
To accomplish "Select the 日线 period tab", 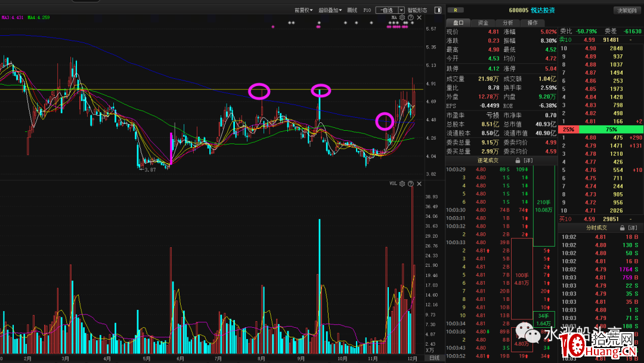I will 434,358.
